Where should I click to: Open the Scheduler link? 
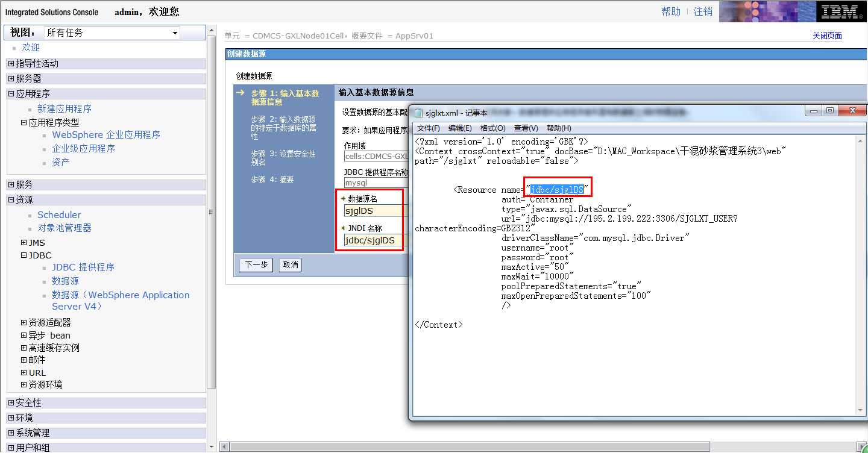pyautogui.click(x=59, y=214)
